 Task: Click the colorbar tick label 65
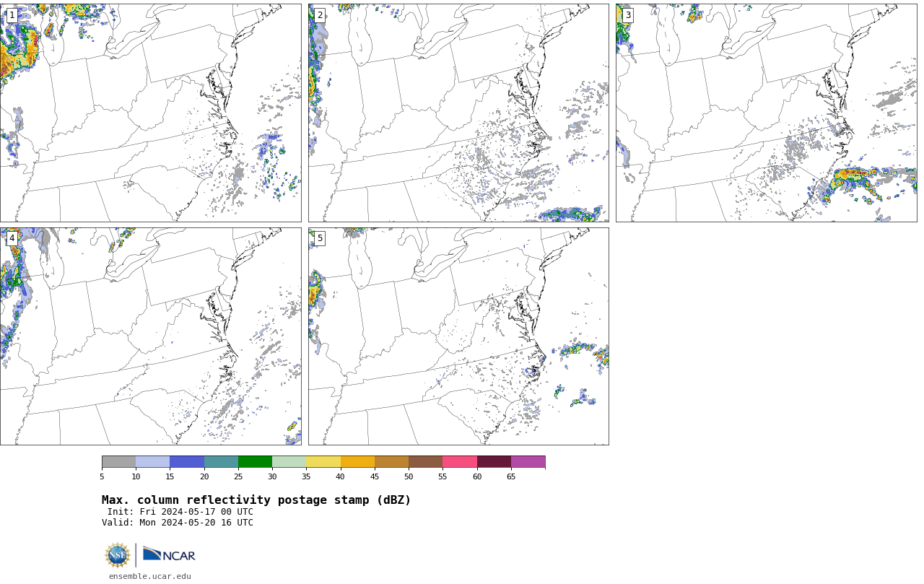(511, 476)
